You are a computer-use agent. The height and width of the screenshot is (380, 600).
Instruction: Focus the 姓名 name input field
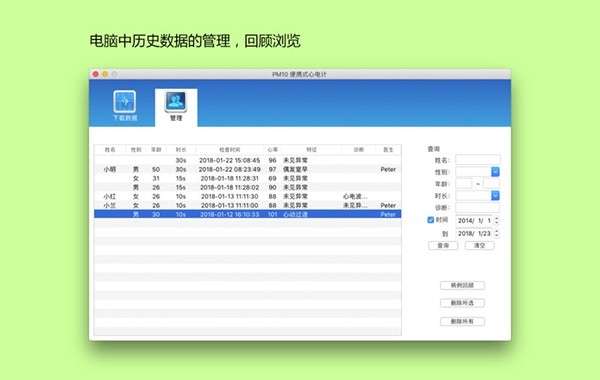478,160
